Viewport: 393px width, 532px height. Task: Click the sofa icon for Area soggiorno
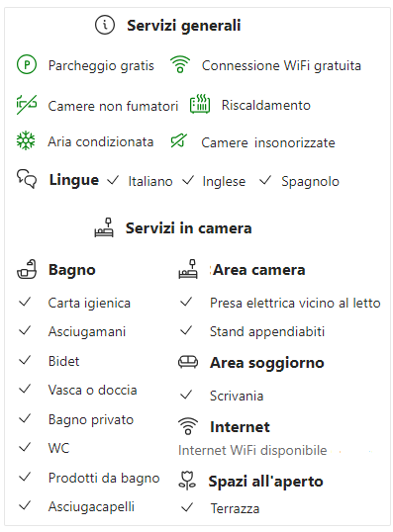tap(188, 362)
